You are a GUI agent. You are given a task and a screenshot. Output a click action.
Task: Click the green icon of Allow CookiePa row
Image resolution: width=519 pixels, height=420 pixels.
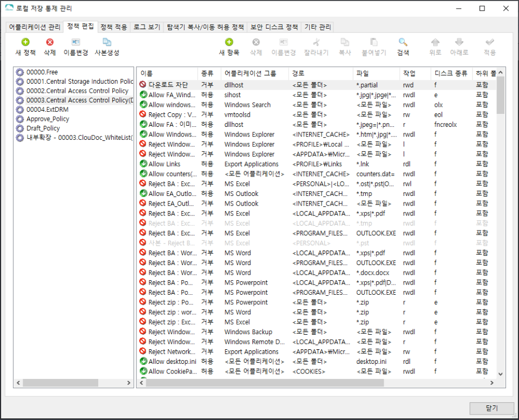(x=143, y=371)
